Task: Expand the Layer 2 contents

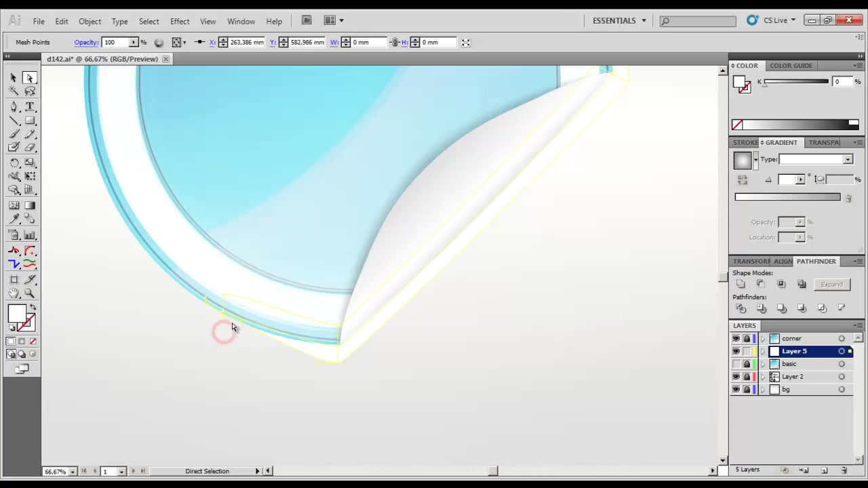Action: click(763, 377)
